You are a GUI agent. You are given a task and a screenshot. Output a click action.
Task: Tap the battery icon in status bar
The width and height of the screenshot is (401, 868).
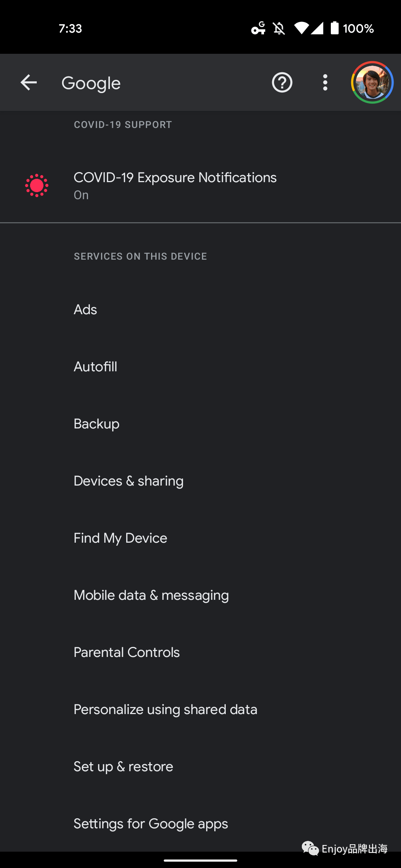coord(335,28)
